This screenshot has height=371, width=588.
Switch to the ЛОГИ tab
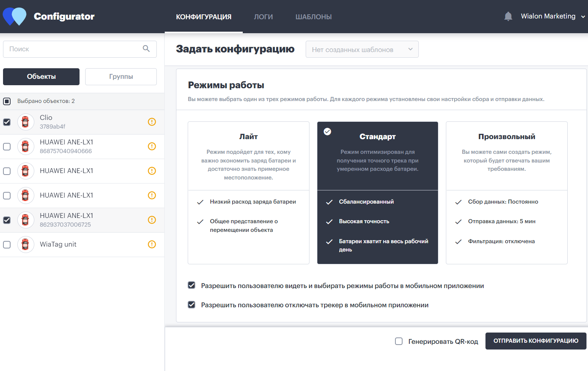point(263,17)
